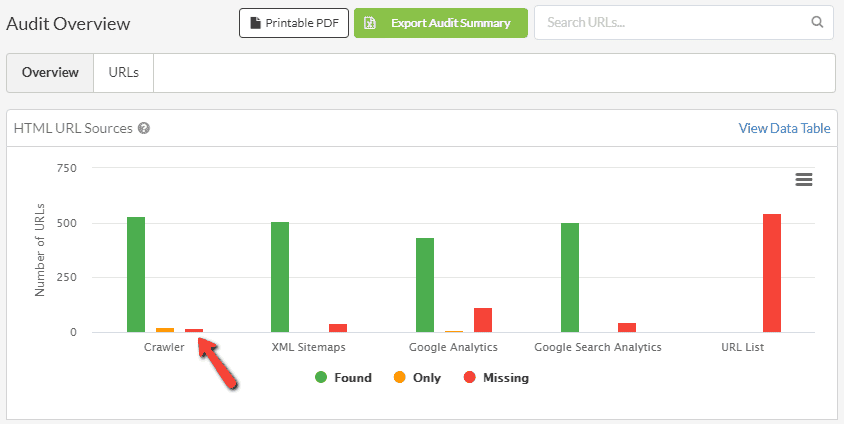The width and height of the screenshot is (844, 424).
Task: Click the search magnifier icon
Action: tap(817, 22)
